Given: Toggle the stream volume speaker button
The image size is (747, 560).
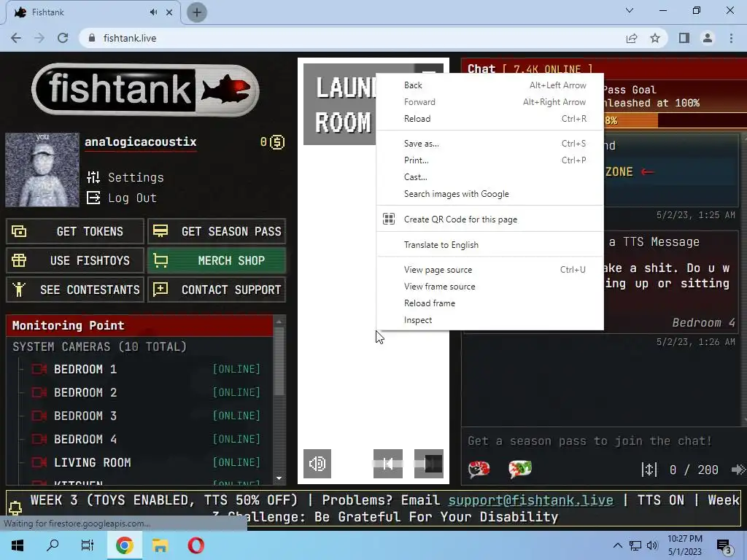Looking at the screenshot, I should point(317,463).
